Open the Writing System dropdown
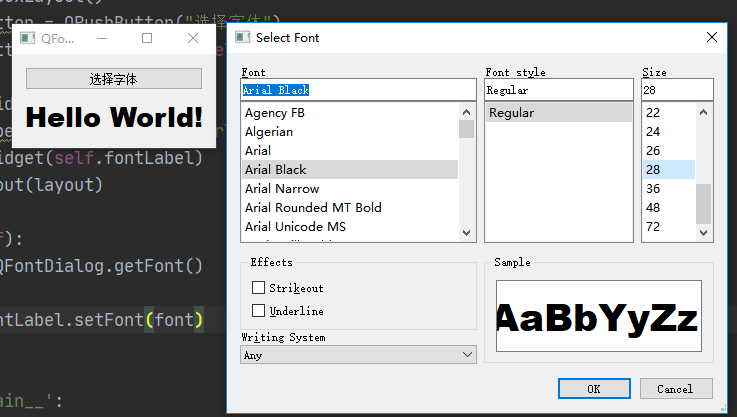 [359, 355]
